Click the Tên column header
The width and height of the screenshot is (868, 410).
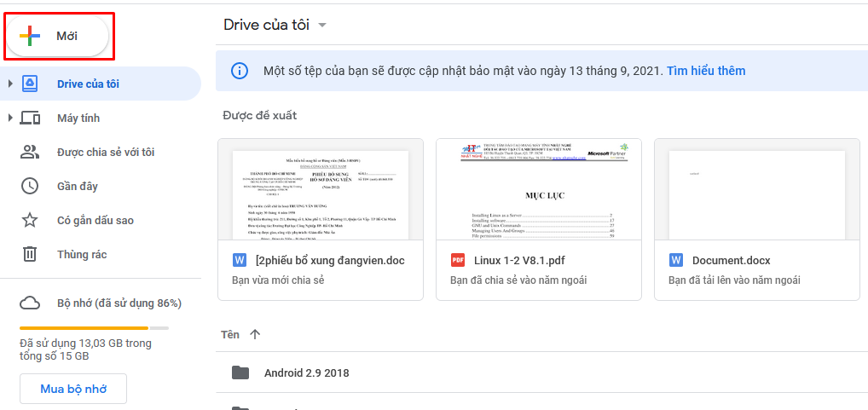[230, 335]
